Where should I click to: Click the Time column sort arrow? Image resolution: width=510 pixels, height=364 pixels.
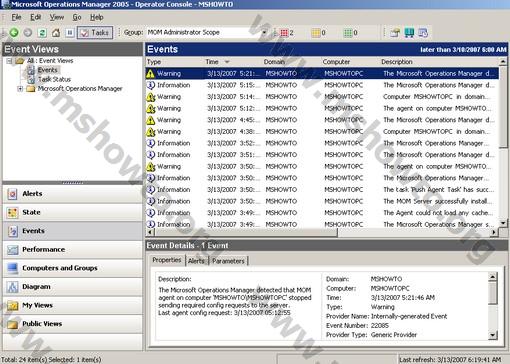point(227,62)
